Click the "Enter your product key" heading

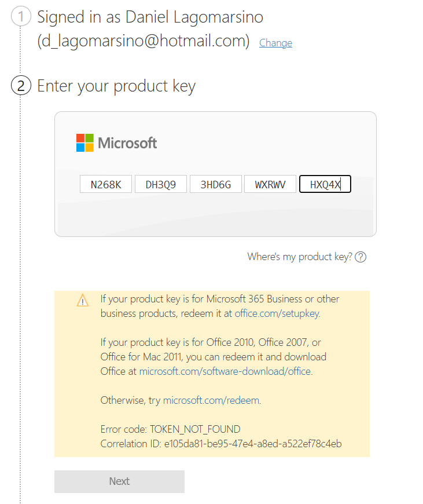(116, 86)
